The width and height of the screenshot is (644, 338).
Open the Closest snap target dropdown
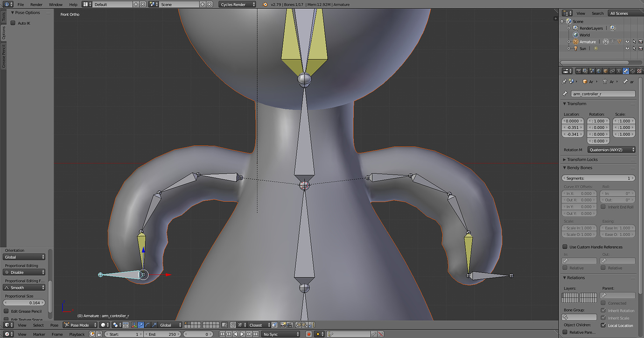click(x=259, y=325)
